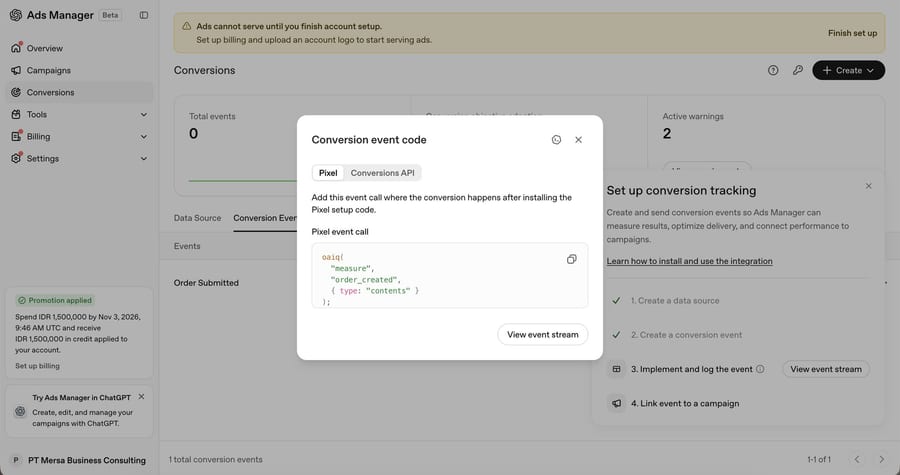Open the Settings sidebar item
The image size is (900, 475).
click(x=42, y=159)
